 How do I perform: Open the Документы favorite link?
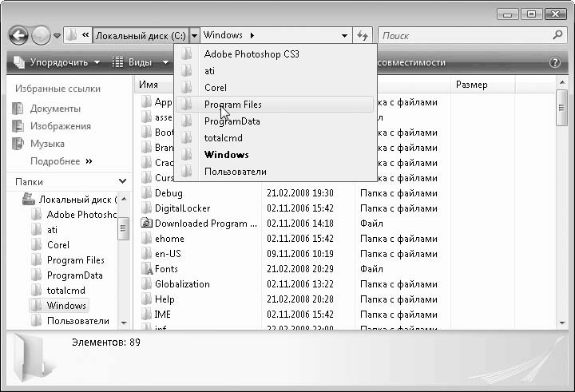point(55,109)
